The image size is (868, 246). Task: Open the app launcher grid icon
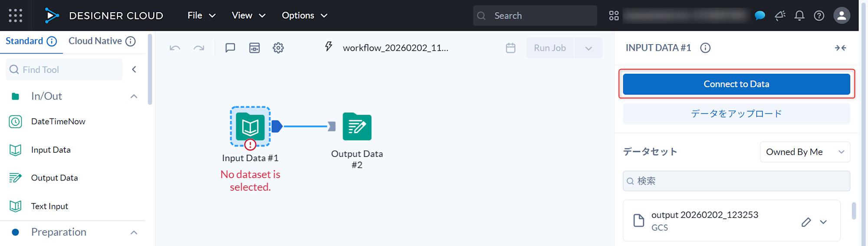pyautogui.click(x=16, y=16)
